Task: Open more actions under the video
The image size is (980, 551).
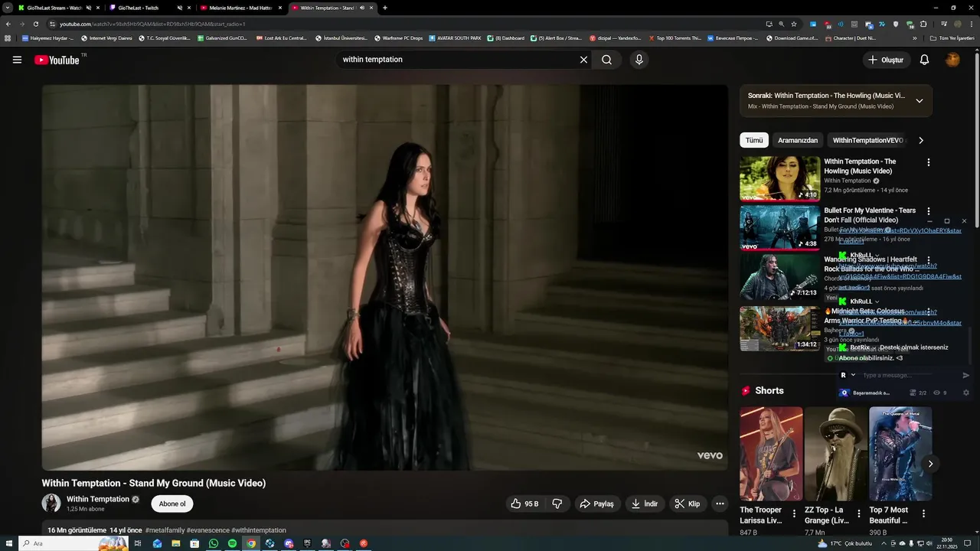Action: click(720, 504)
